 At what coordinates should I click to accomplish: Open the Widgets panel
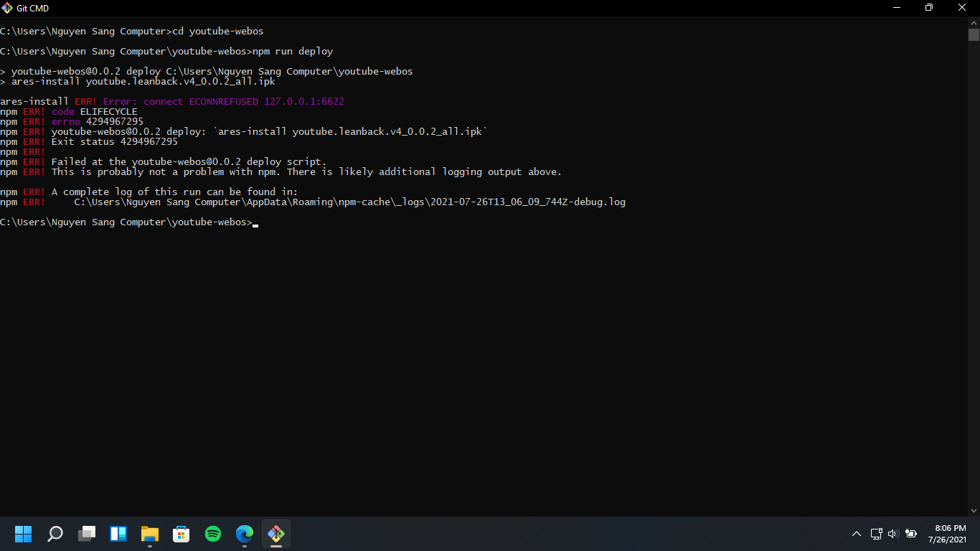(x=118, y=534)
